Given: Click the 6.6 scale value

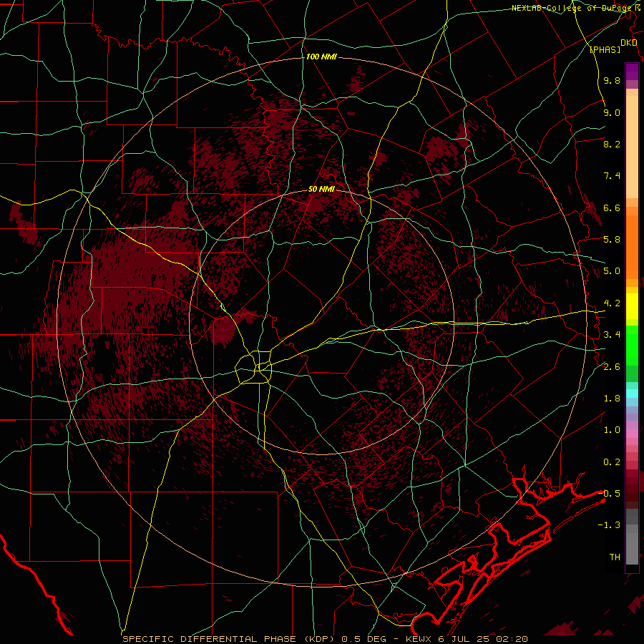Looking at the screenshot, I should [612, 208].
